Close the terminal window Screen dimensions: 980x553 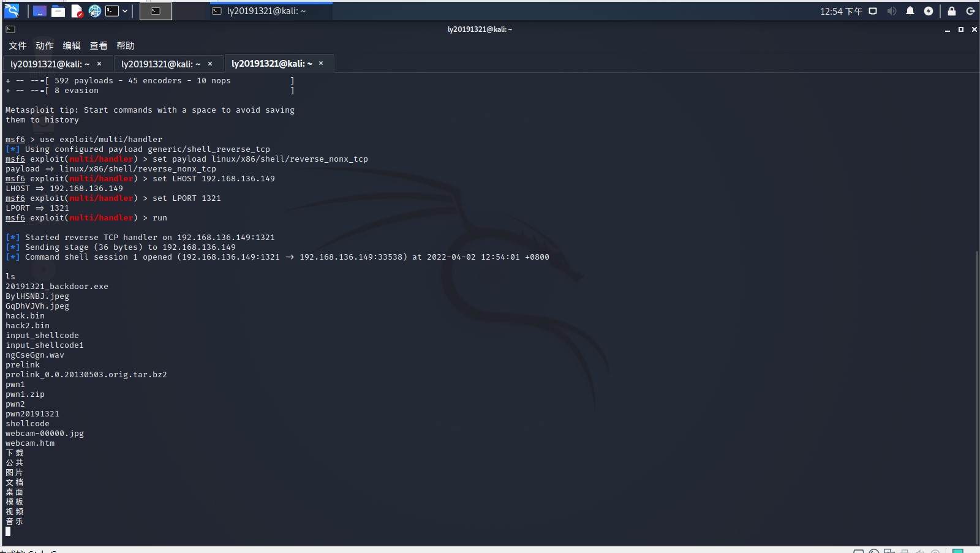pos(974,29)
